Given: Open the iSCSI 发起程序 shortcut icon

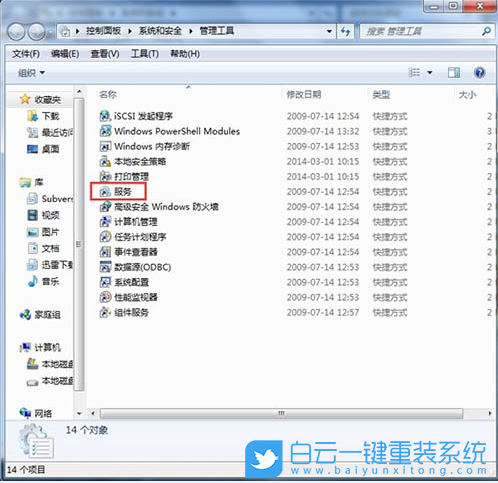Looking at the screenshot, I should tap(105, 116).
